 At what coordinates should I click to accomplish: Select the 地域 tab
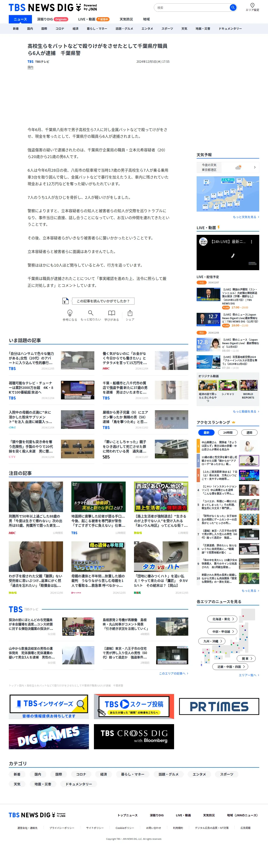tap(146, 19)
